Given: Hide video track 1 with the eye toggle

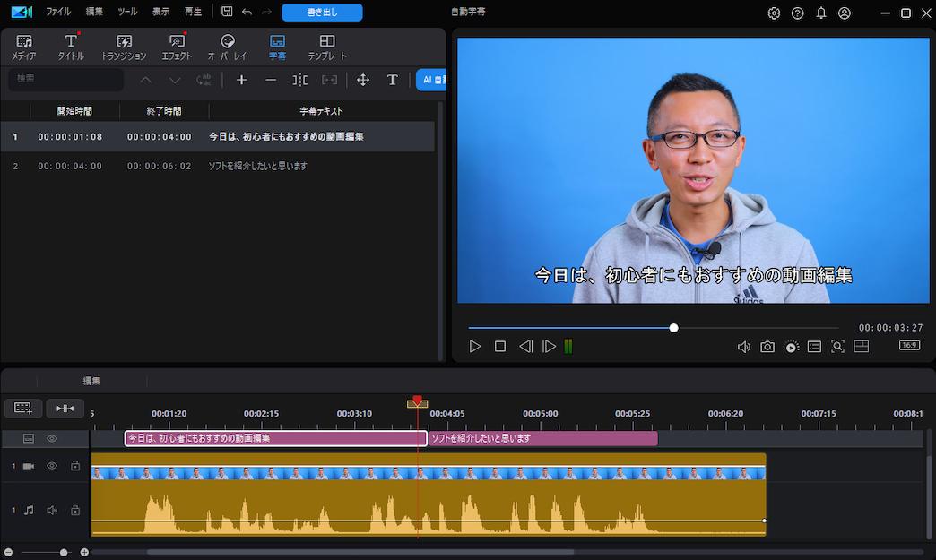Looking at the screenshot, I should click(x=52, y=466).
